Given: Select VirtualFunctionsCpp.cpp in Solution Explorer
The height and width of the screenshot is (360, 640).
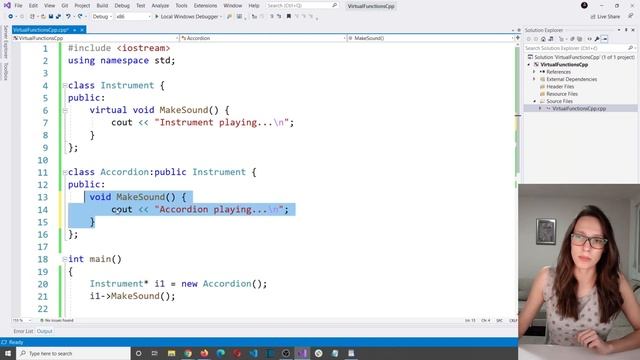Looking at the screenshot, I should (x=579, y=109).
